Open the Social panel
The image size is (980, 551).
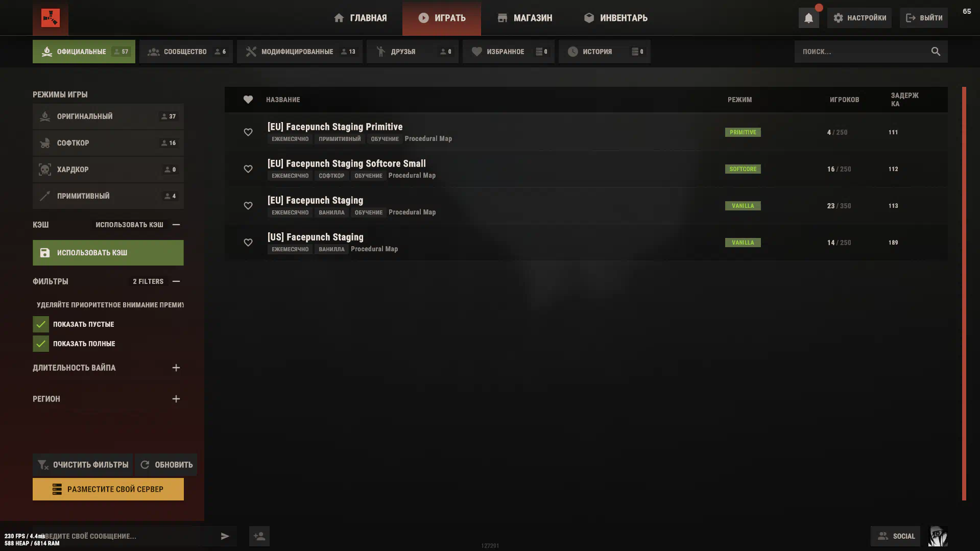point(895,536)
